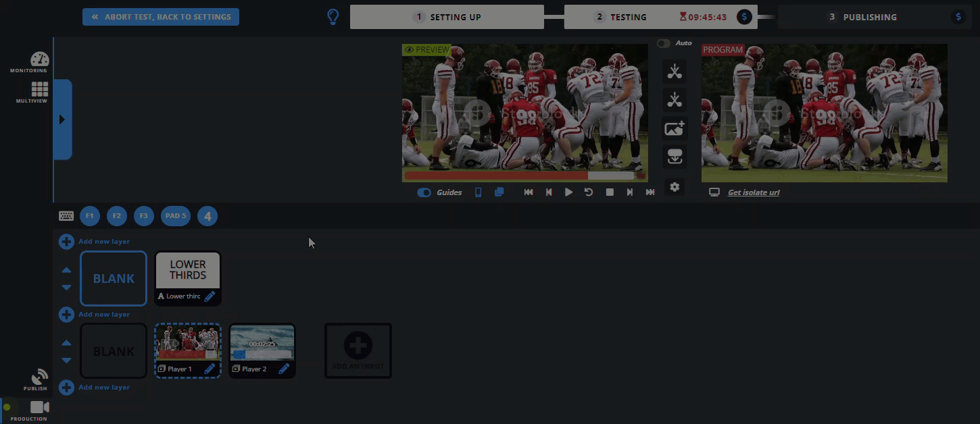
Task: Click the mobile phone preview icon
Action: 478,192
